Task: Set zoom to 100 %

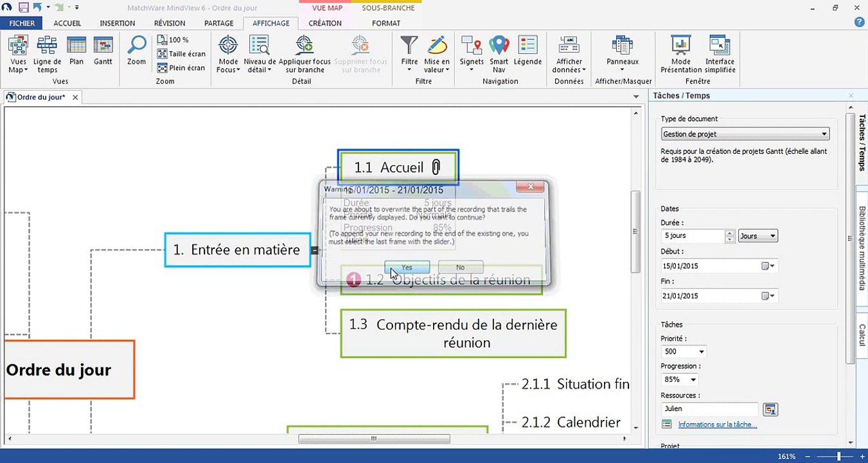Action: pos(173,40)
